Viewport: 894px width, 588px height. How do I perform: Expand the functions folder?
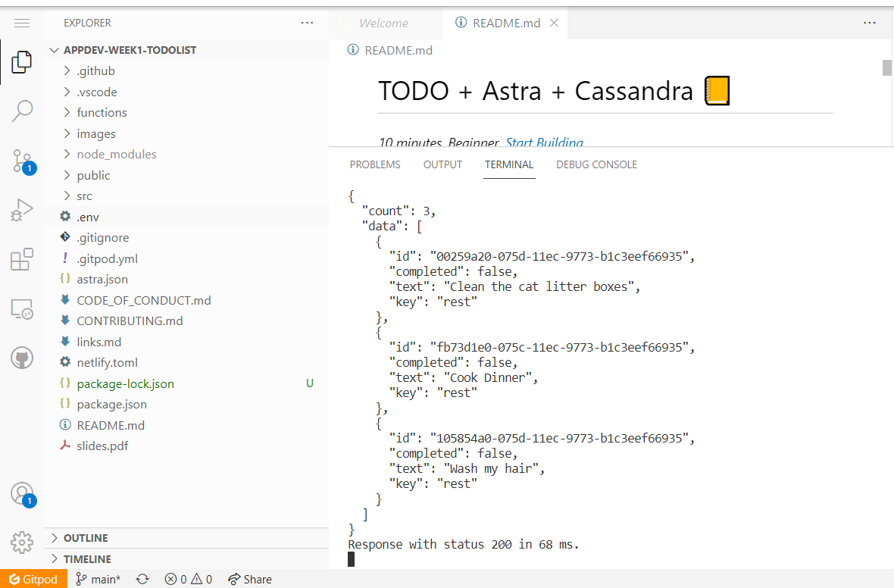coord(187,112)
